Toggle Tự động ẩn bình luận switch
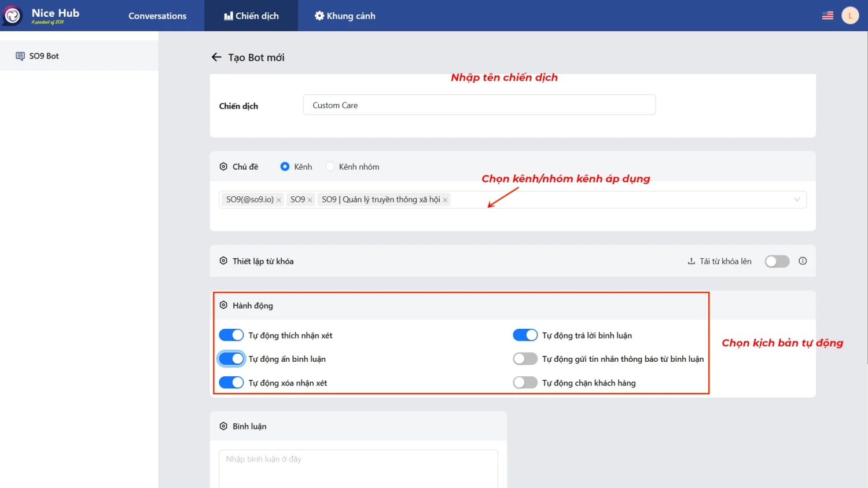This screenshot has width=868, height=488. [x=231, y=359]
